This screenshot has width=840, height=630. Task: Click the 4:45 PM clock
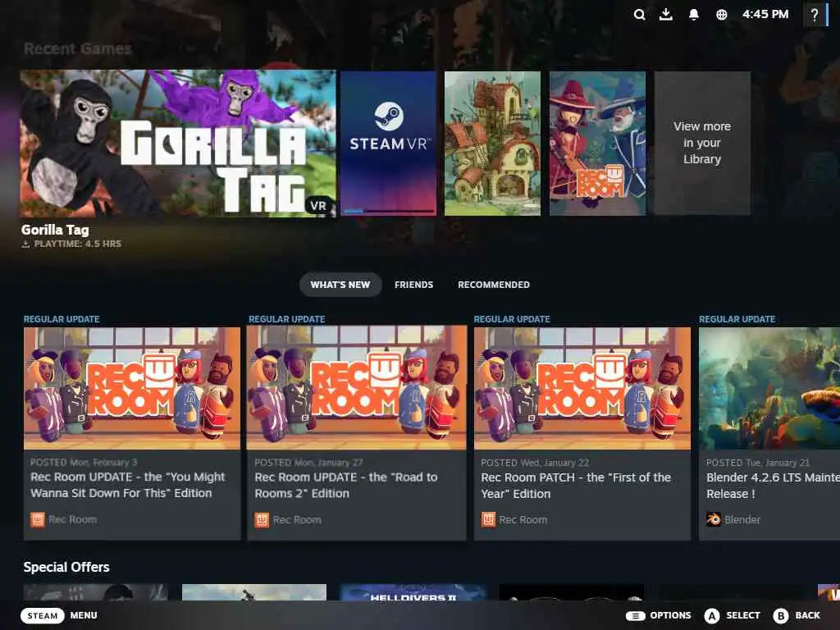(765, 15)
